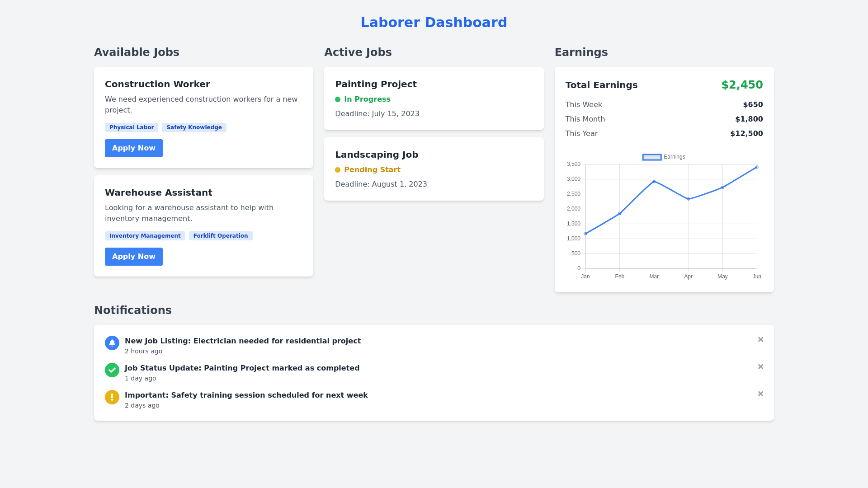Click the Physical Labor skill tag
Screen dimensions: 868x488
(x=132, y=127)
